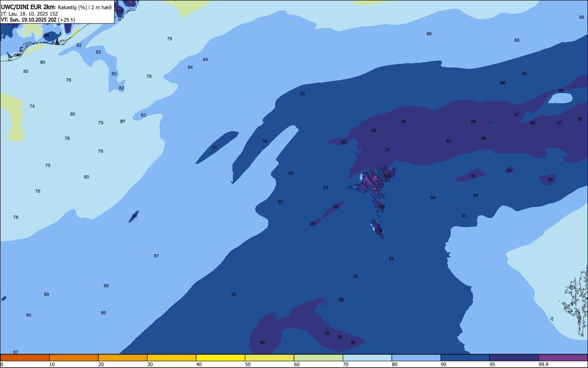This screenshot has width=588, height=368.
Task: Click the 0–10 dark orange legend swatch
Action: tap(25, 357)
